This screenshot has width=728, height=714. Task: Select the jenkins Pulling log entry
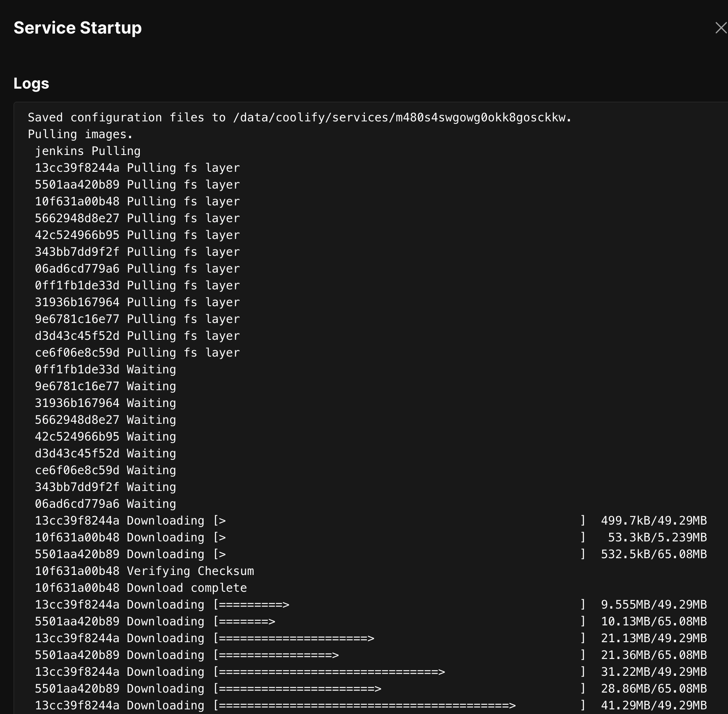[88, 151]
